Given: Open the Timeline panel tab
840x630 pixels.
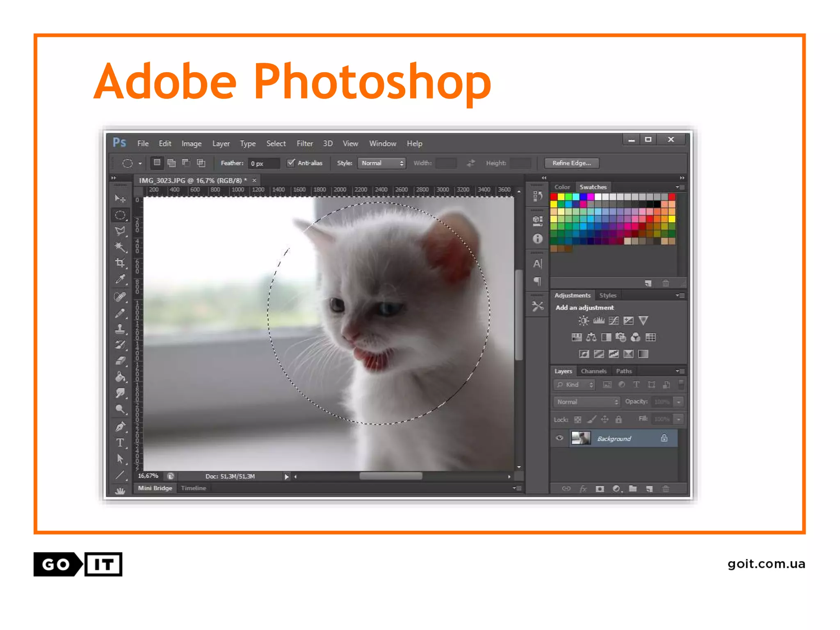Looking at the screenshot, I should point(194,488).
